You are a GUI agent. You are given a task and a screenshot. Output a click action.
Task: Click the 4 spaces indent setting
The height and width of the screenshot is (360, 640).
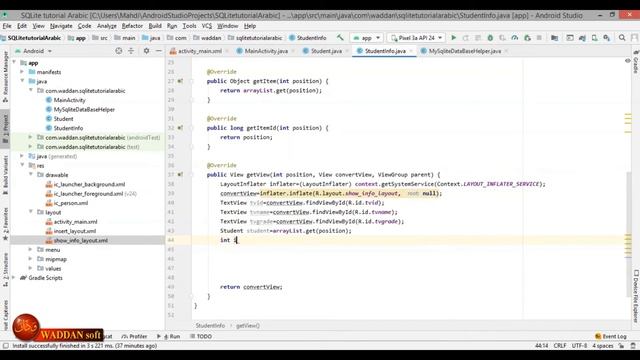[x=602, y=346]
